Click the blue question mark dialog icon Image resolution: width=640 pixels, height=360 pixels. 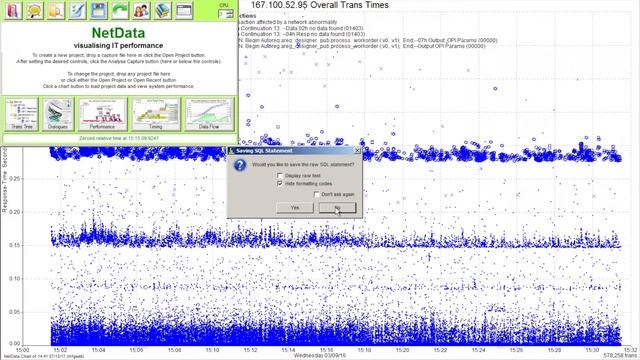[x=240, y=165]
